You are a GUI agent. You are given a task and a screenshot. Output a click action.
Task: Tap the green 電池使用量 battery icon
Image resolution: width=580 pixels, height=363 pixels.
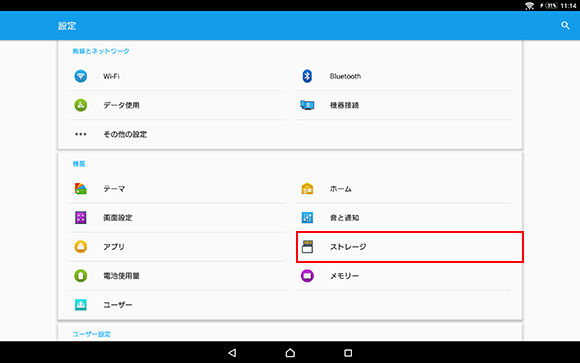(x=81, y=276)
